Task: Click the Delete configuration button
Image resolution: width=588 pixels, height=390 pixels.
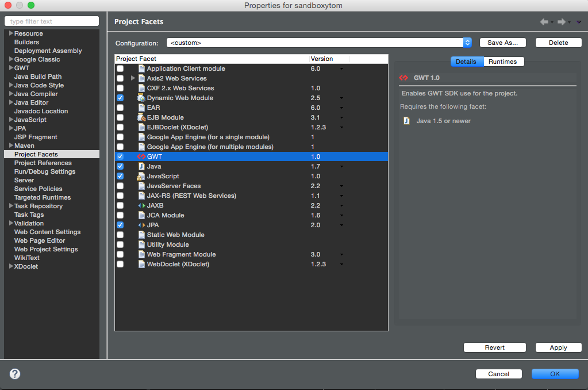Action: pos(558,43)
